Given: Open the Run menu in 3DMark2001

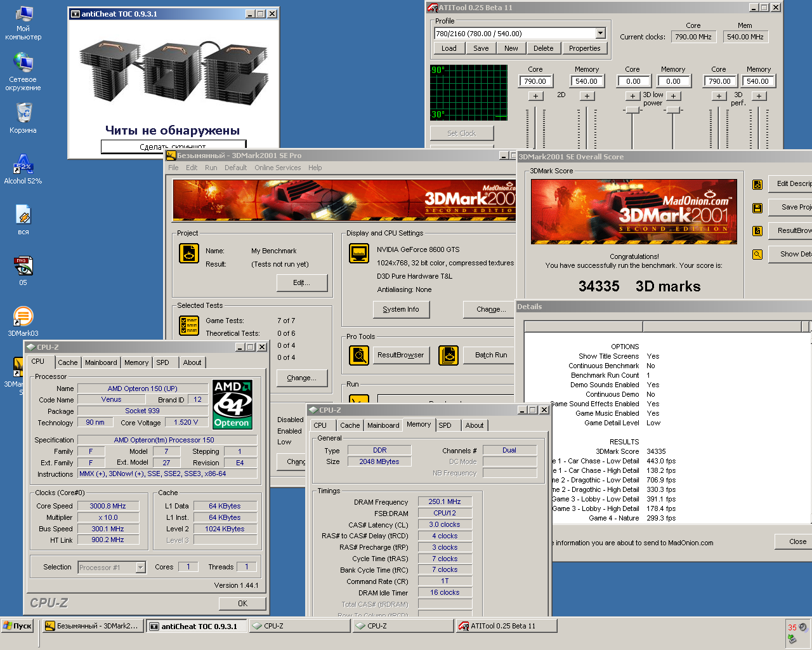Looking at the screenshot, I should (x=211, y=168).
